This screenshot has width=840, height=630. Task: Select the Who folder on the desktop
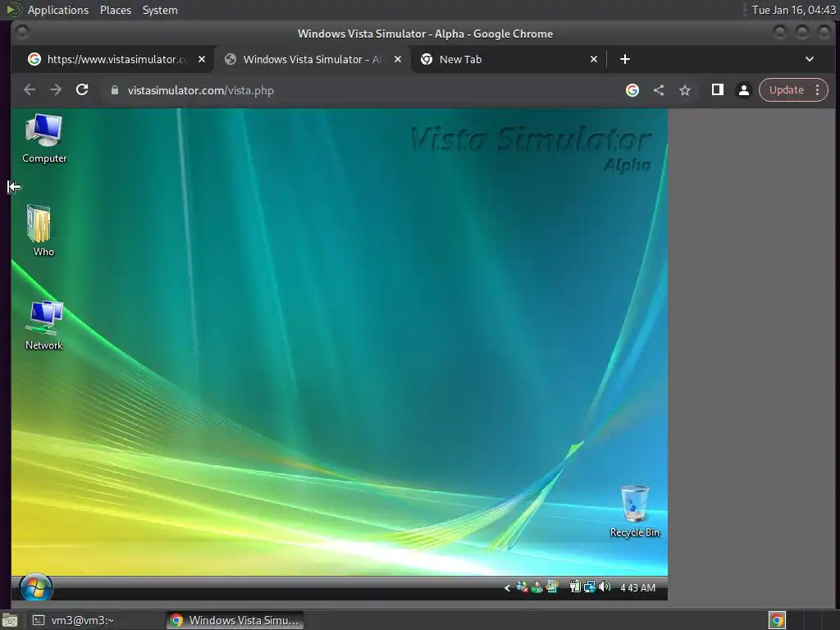point(41,231)
